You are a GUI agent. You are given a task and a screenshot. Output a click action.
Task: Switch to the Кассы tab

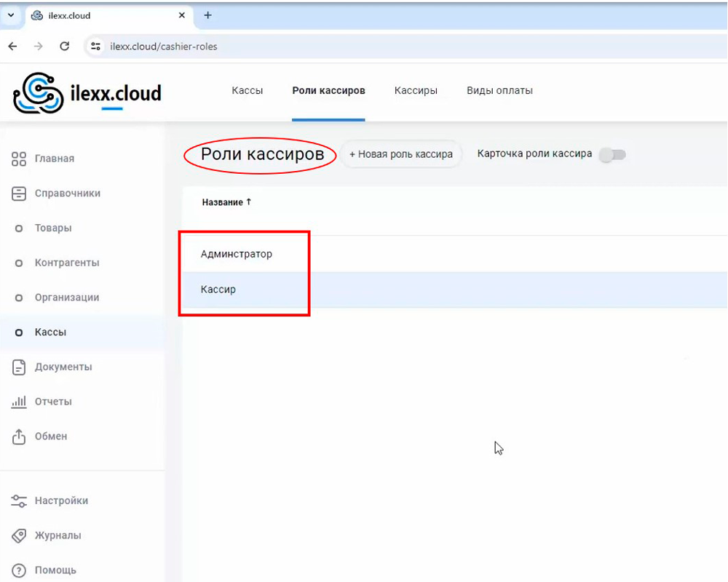coord(247,91)
